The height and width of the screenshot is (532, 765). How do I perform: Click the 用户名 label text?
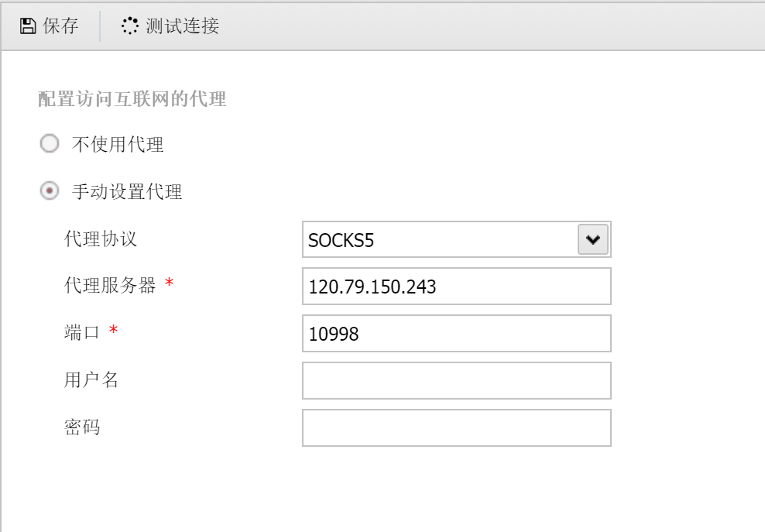click(x=91, y=379)
